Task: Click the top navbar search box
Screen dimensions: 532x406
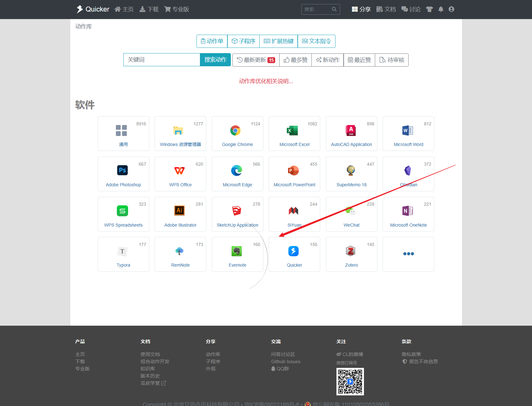Action: point(317,9)
